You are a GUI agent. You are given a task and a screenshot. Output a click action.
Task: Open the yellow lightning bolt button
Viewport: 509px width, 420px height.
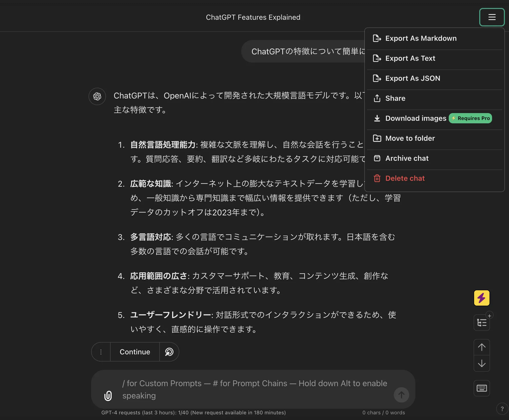click(x=482, y=298)
